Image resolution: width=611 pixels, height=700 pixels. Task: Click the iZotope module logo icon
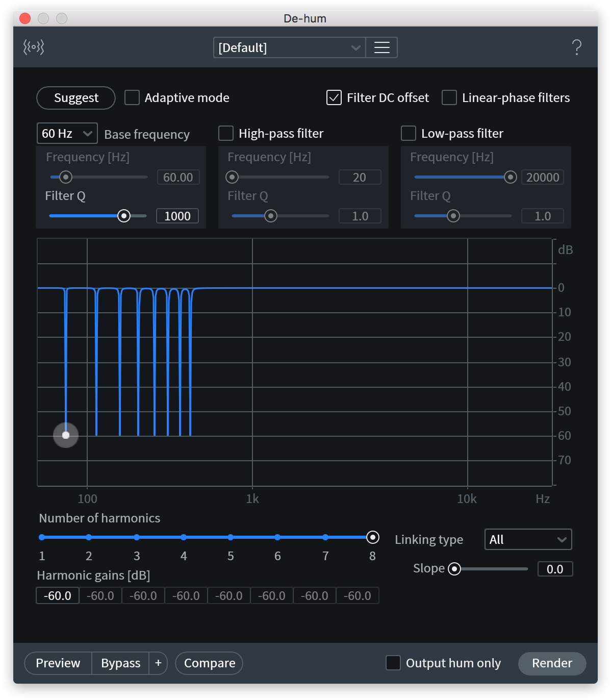(34, 47)
